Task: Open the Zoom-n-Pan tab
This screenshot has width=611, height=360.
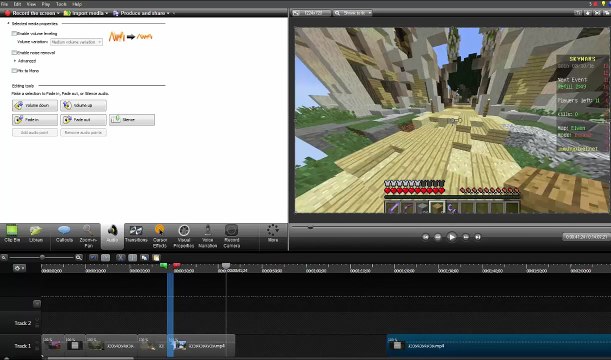Action: [88, 236]
